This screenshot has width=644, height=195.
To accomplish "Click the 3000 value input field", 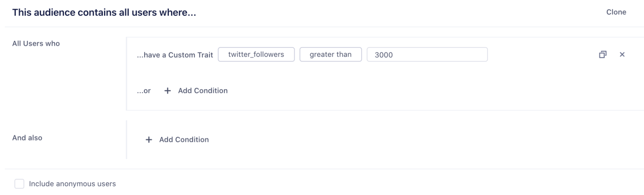I will 427,55.
